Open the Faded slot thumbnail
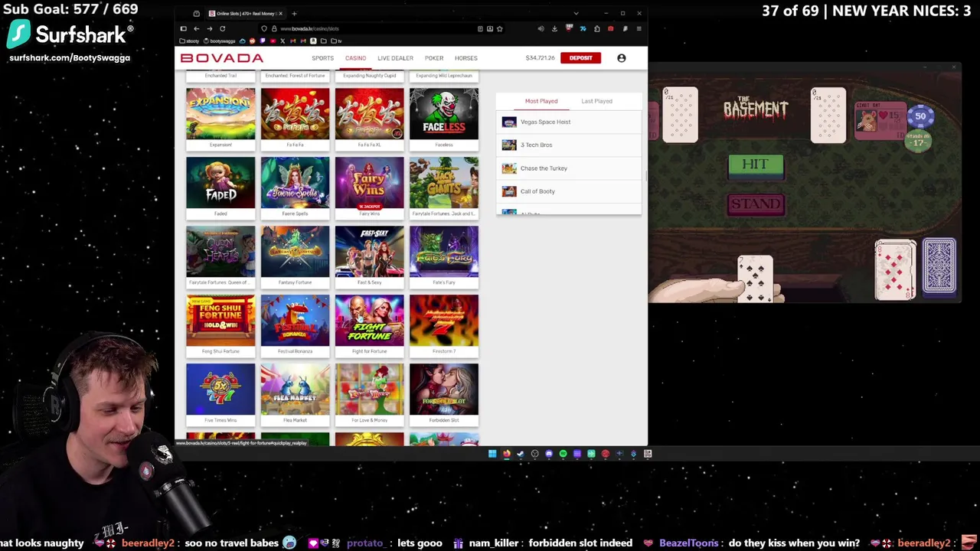 pyautogui.click(x=220, y=182)
